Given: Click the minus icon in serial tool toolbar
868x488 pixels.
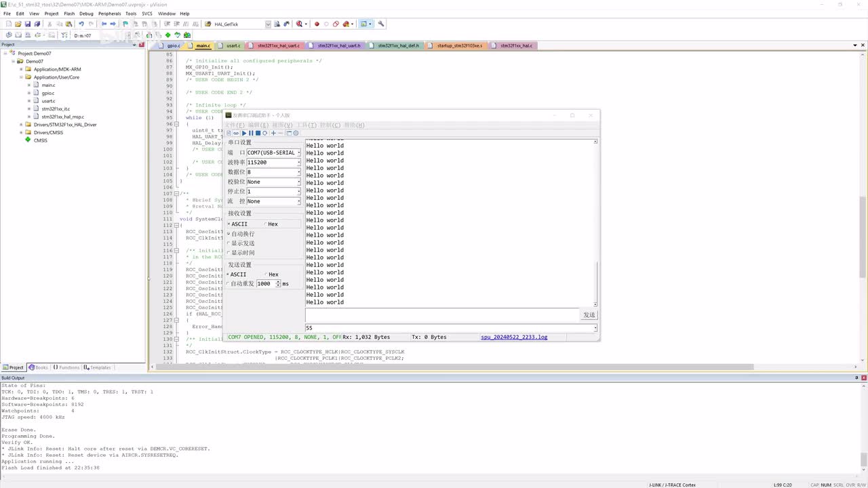Looking at the screenshot, I should click(x=281, y=133).
